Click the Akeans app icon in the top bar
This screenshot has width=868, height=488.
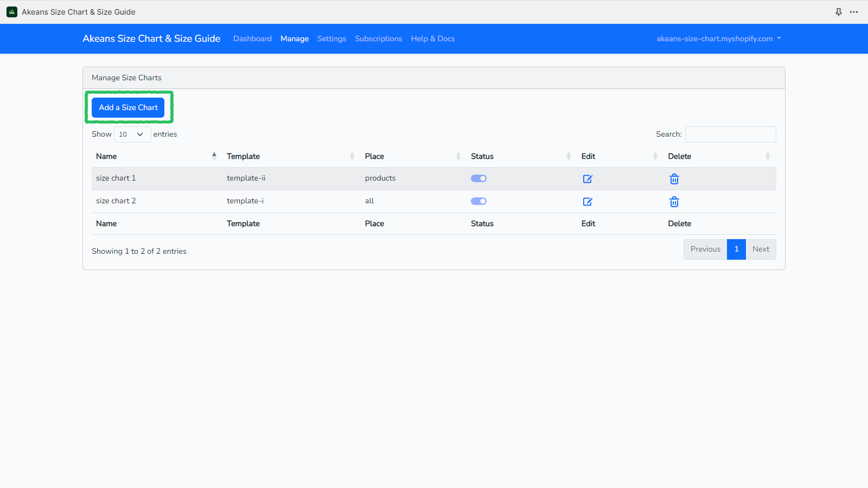pyautogui.click(x=12, y=11)
